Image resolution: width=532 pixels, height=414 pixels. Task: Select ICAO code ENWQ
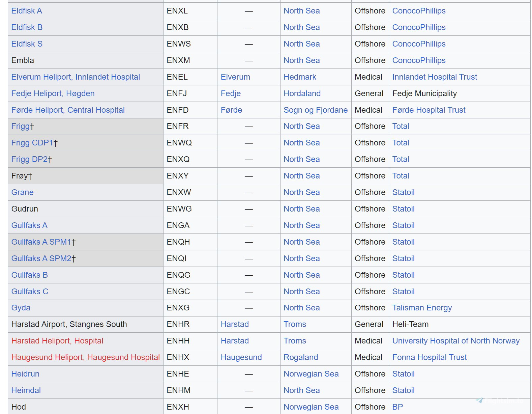point(179,143)
